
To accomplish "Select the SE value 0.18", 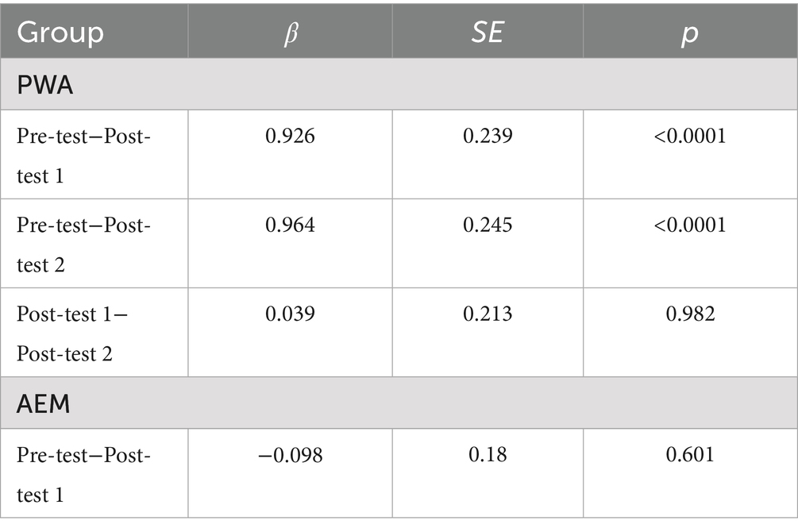I will coord(488,456).
